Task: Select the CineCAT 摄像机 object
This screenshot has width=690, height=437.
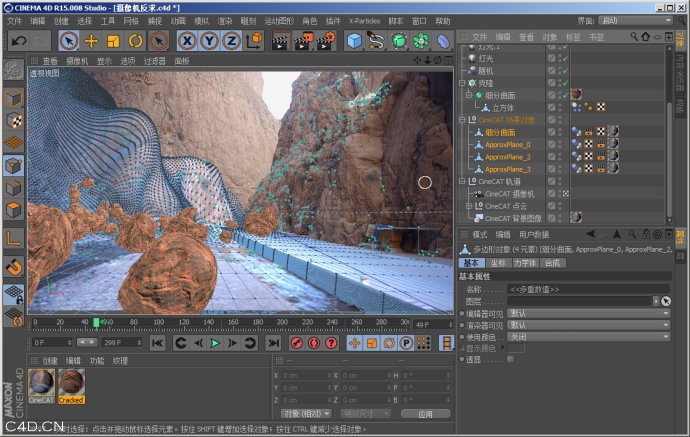Action: [510, 194]
